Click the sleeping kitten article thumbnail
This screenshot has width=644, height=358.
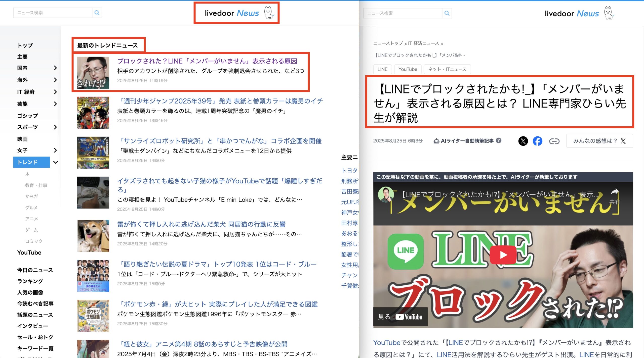click(x=93, y=192)
